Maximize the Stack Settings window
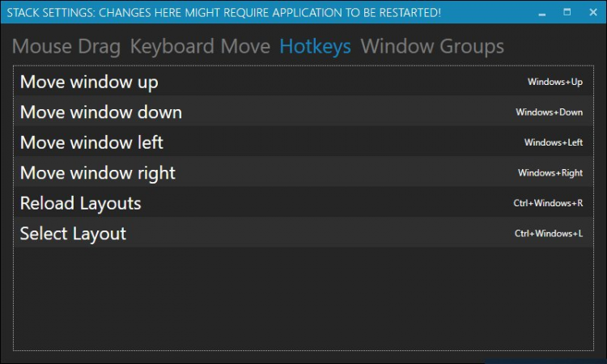607x364 pixels. (567, 12)
